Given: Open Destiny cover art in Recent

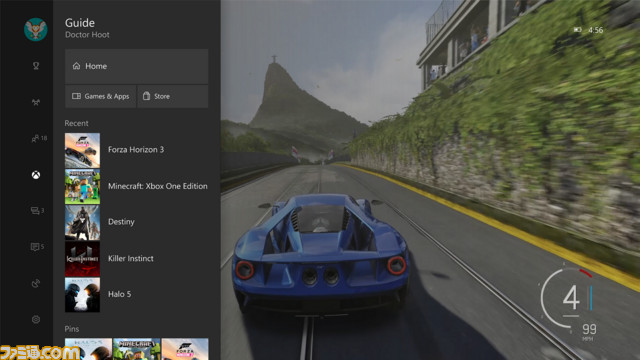Looking at the screenshot, I should click(82, 222).
